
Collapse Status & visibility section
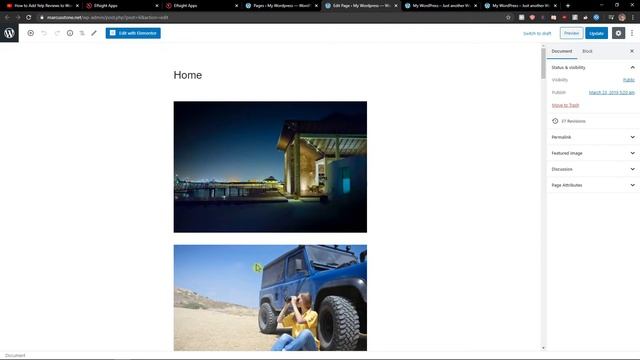coord(593,67)
